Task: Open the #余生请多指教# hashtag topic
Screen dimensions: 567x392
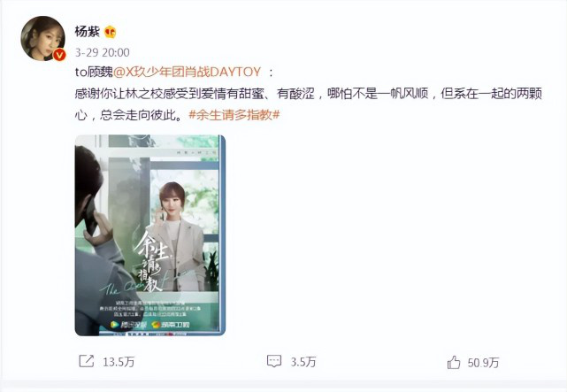Action: [x=234, y=115]
